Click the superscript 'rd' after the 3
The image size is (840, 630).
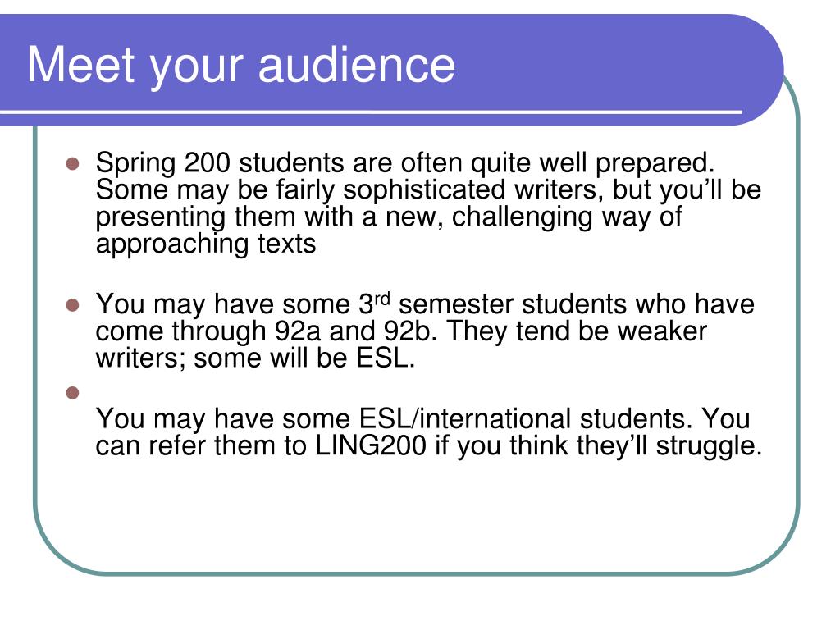coord(382,298)
